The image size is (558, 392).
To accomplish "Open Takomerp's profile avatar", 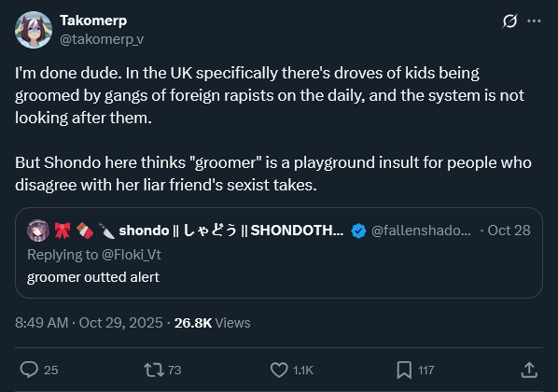I will click(x=34, y=30).
